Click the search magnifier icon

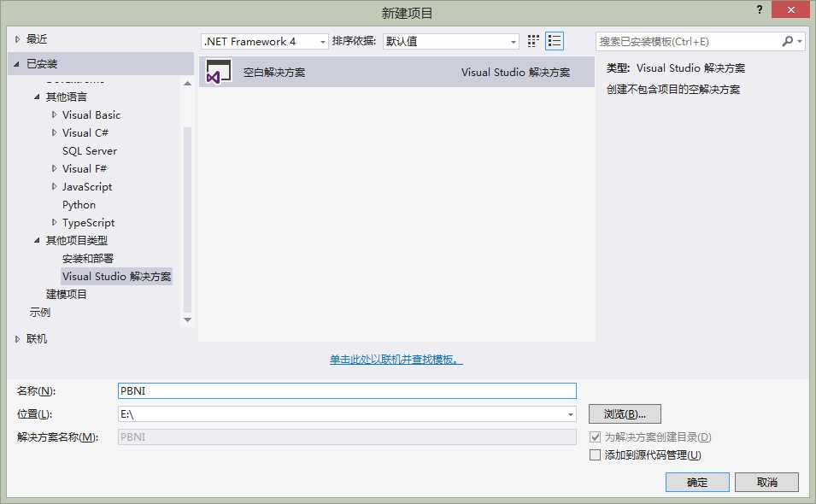(x=788, y=41)
